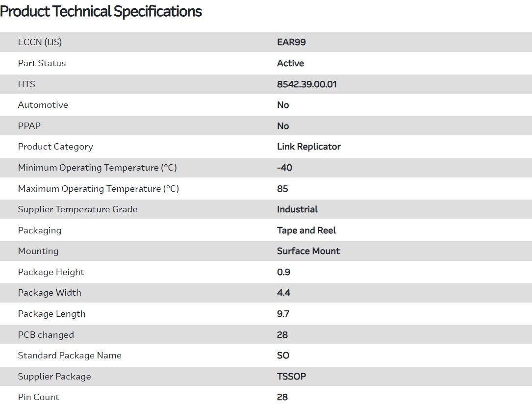Select the Part Status row label
The height and width of the screenshot is (405, 532).
coord(42,63)
